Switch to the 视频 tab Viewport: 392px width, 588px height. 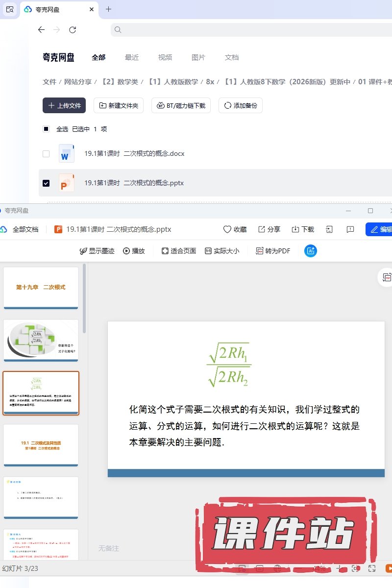(x=165, y=57)
